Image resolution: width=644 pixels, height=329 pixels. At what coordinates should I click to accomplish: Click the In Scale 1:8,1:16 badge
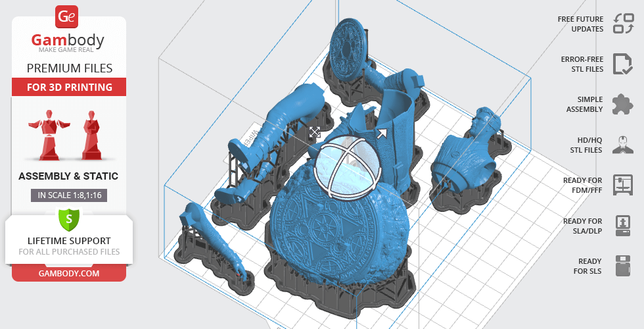click(69, 195)
